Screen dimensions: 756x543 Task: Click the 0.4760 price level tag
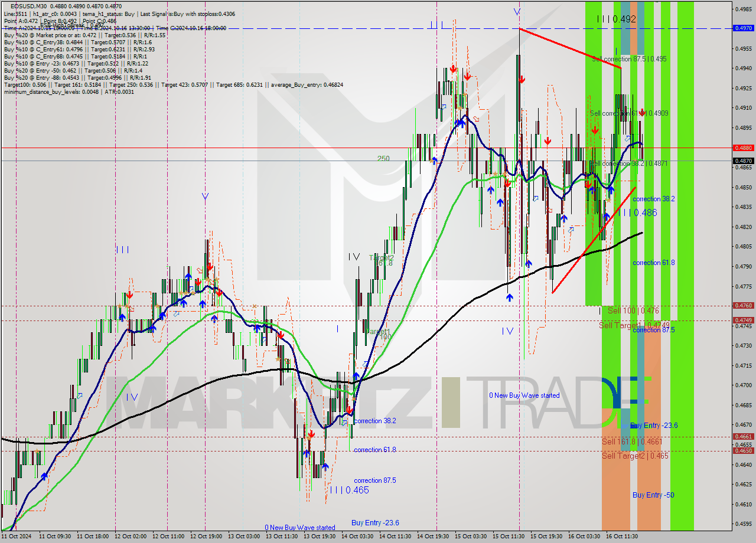742,306
